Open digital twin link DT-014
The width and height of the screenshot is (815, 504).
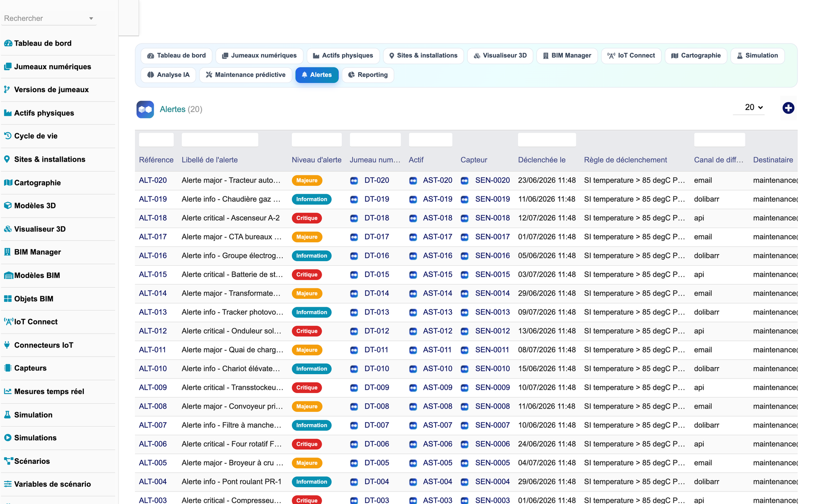(x=377, y=293)
